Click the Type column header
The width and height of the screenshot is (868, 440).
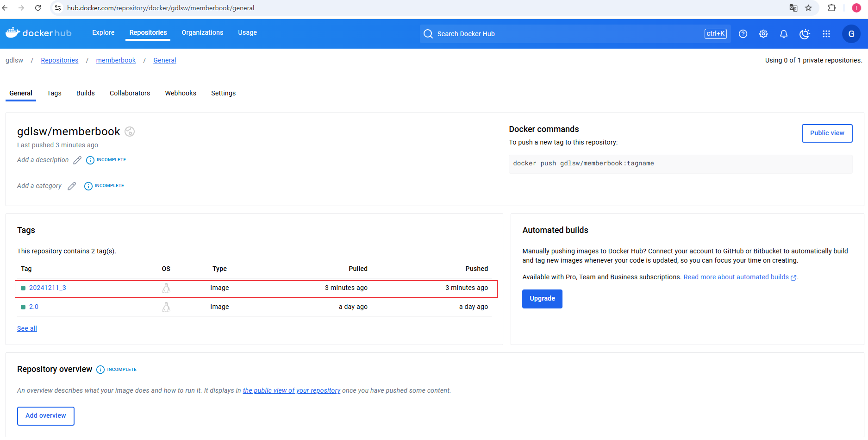tap(219, 269)
